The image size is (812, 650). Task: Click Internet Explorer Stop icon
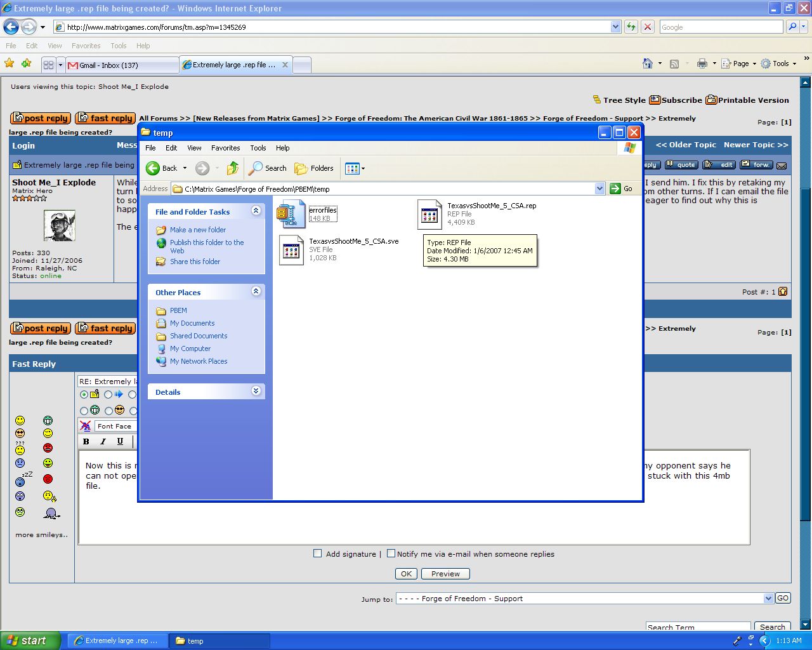(x=648, y=27)
